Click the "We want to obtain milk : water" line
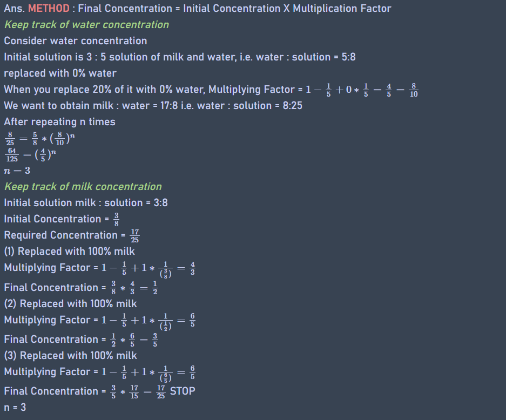 (153, 105)
